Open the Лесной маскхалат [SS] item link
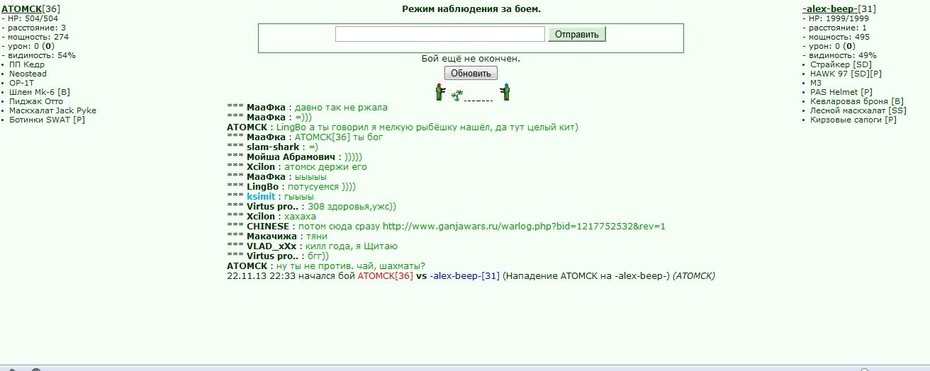The width and height of the screenshot is (930, 371). (858, 110)
